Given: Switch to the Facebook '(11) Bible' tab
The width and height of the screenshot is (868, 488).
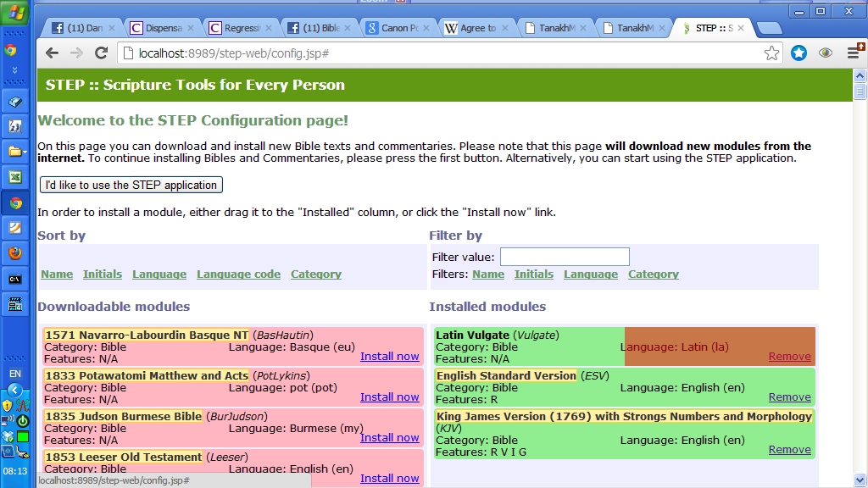Looking at the screenshot, I should point(319,28).
